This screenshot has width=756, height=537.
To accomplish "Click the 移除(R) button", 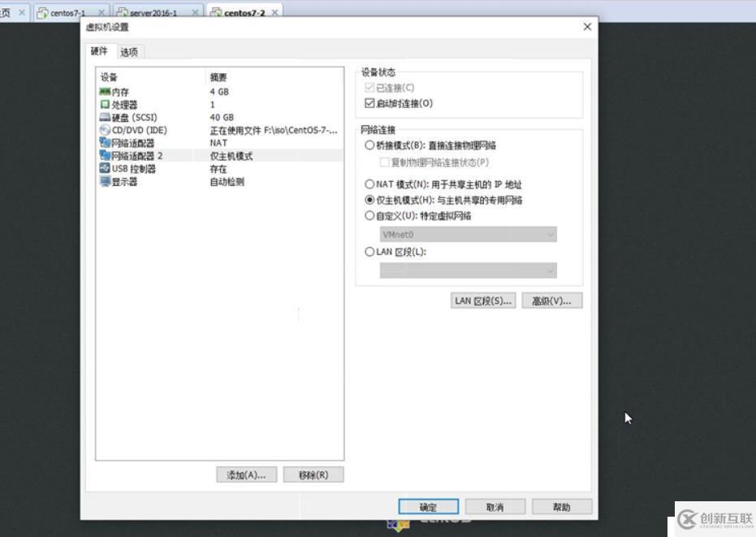I will coord(313,474).
